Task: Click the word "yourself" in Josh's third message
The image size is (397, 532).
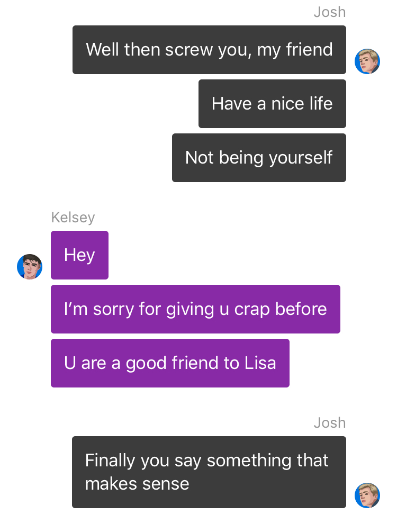Action: tap(301, 158)
